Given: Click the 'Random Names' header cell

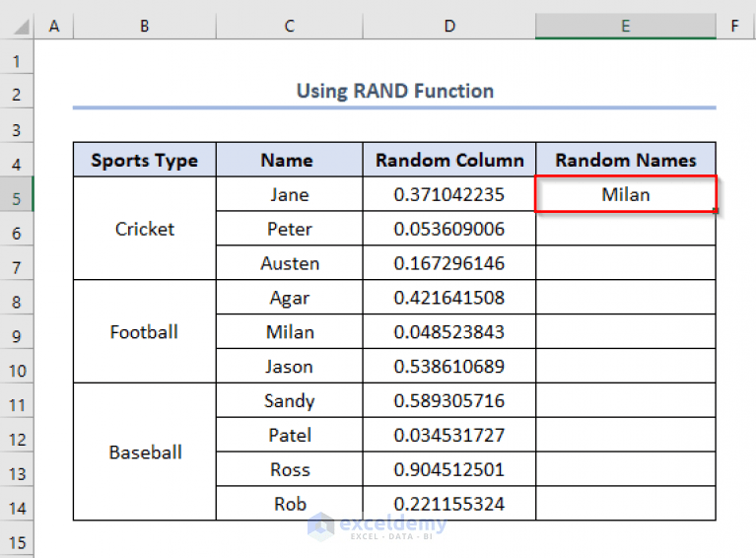Looking at the screenshot, I should pos(625,160).
